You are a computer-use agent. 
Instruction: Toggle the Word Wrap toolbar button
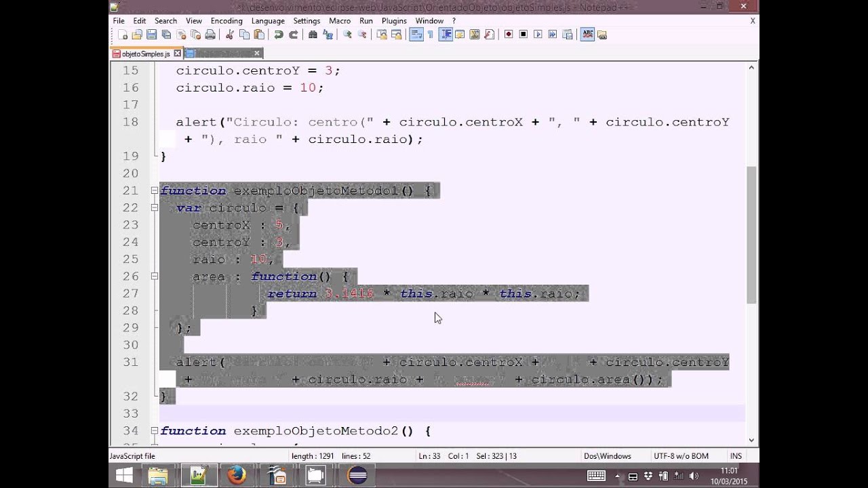pos(417,35)
